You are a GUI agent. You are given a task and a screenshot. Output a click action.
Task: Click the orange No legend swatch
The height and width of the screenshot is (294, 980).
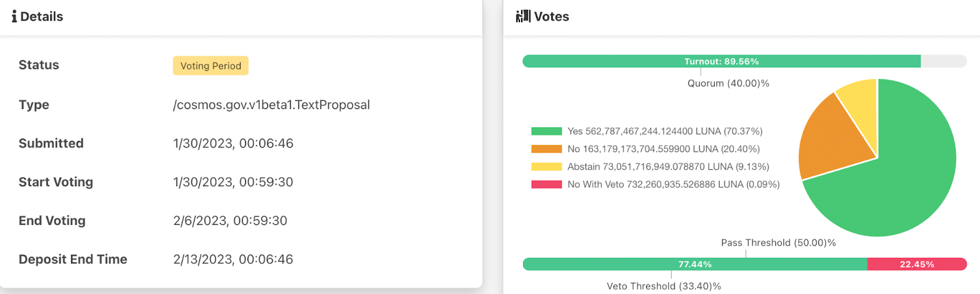click(x=546, y=149)
